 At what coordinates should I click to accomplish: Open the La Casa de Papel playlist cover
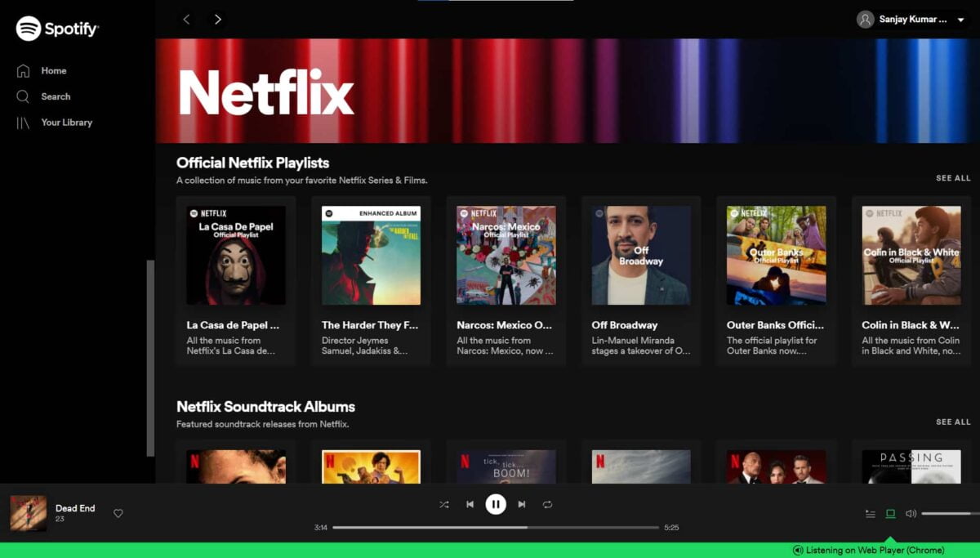coord(236,255)
